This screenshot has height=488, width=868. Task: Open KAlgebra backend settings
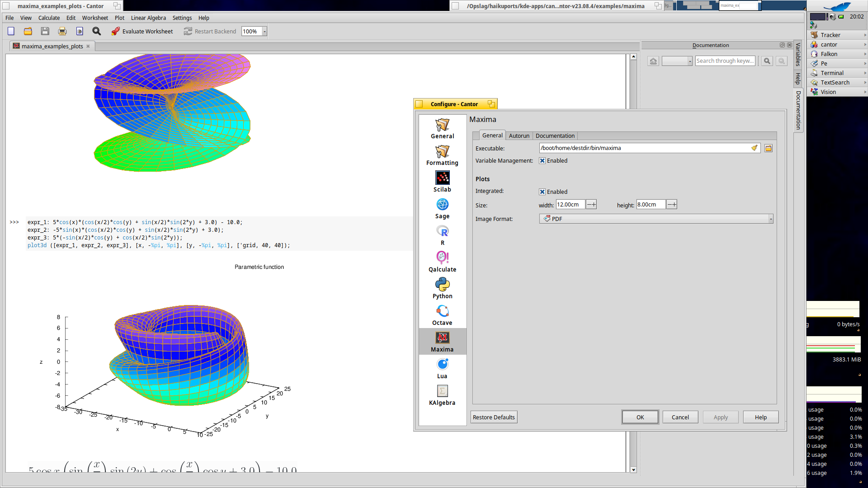[442, 395]
